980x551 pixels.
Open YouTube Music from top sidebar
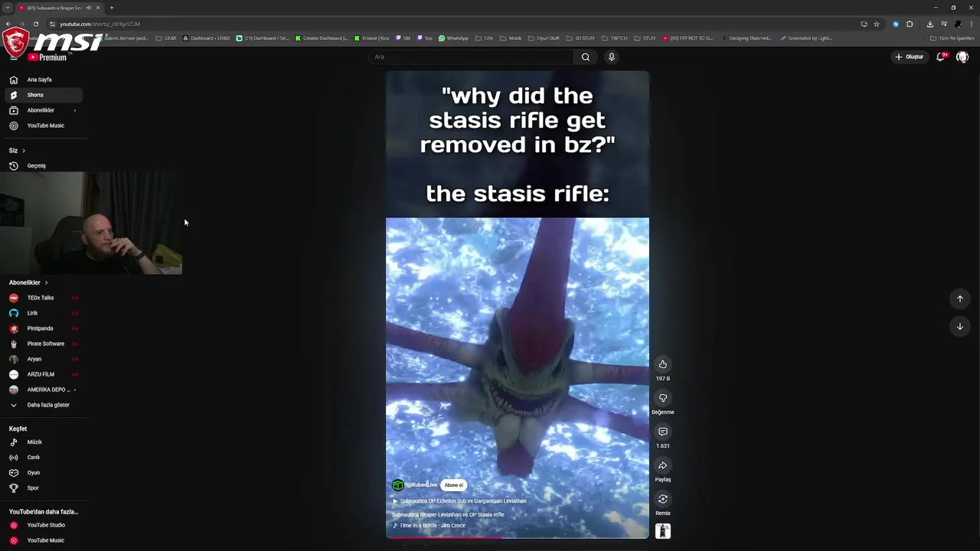pos(43,126)
